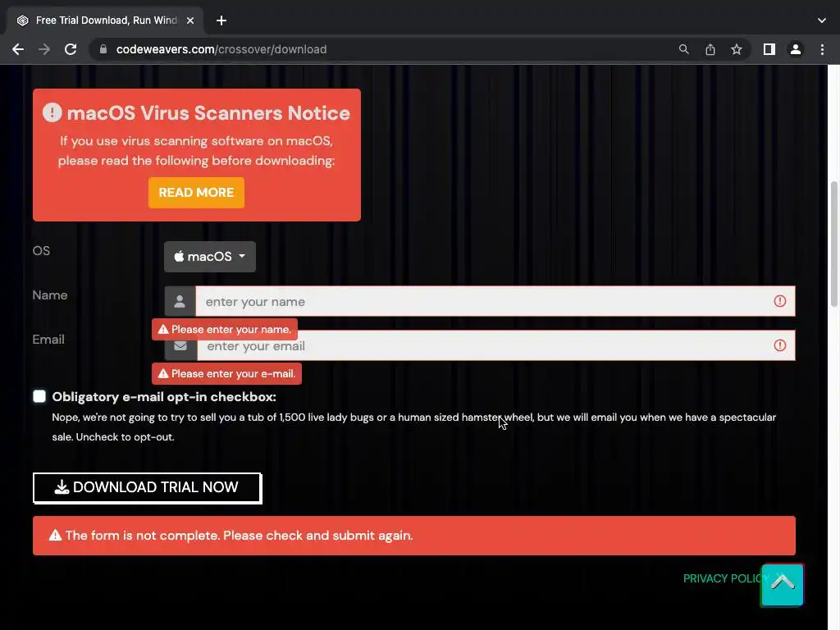This screenshot has height=630, width=840.
Task: Click the address bar URL
Action: pyautogui.click(x=221, y=49)
